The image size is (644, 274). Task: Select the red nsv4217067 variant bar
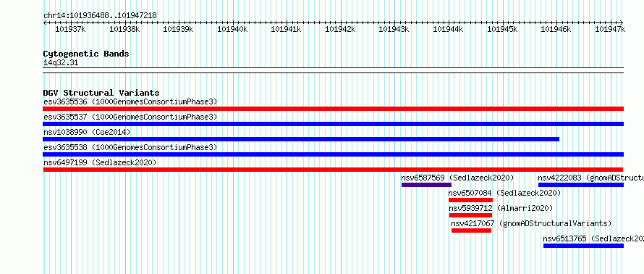pyautogui.click(x=471, y=231)
